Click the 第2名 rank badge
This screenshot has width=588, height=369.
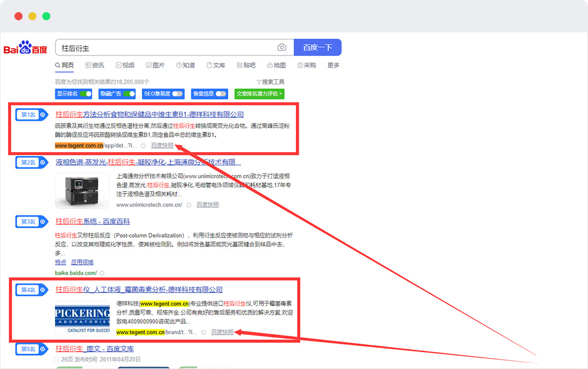32,163
